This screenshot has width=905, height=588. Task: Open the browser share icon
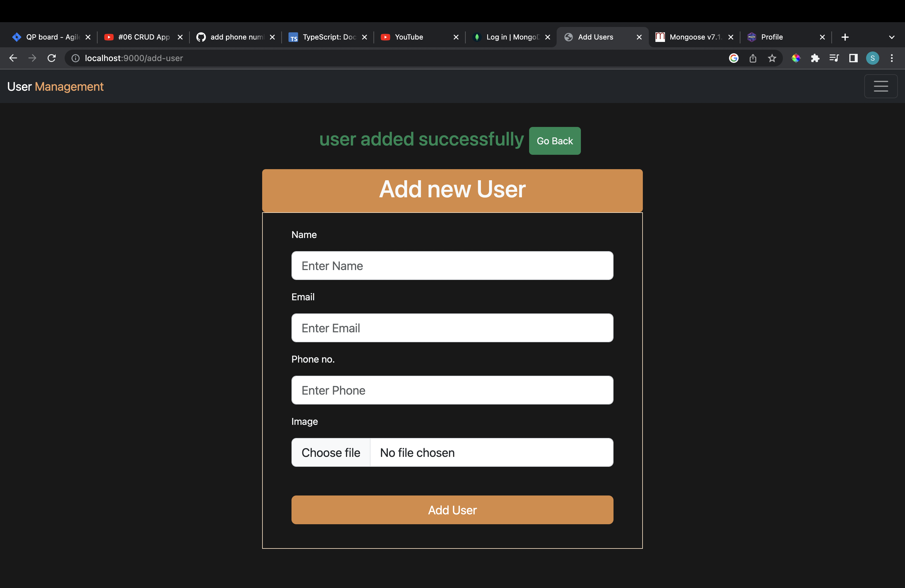(753, 58)
